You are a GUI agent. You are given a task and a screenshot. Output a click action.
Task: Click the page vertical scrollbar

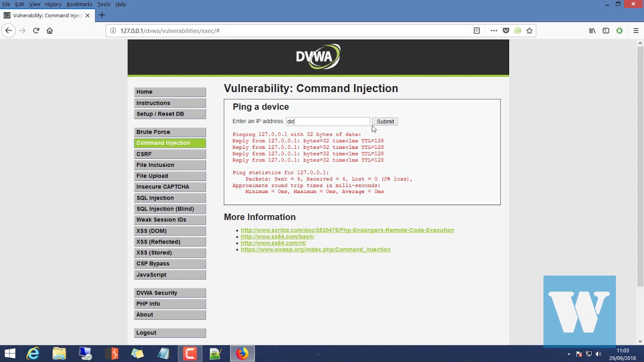tap(640, 166)
